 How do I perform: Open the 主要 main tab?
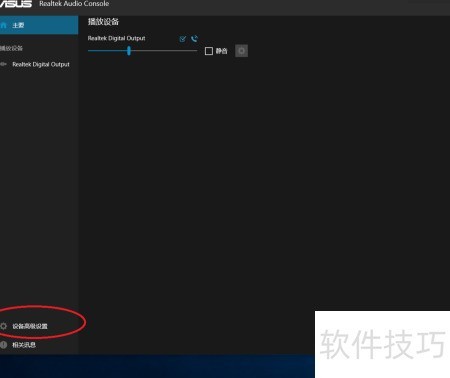click(x=39, y=25)
